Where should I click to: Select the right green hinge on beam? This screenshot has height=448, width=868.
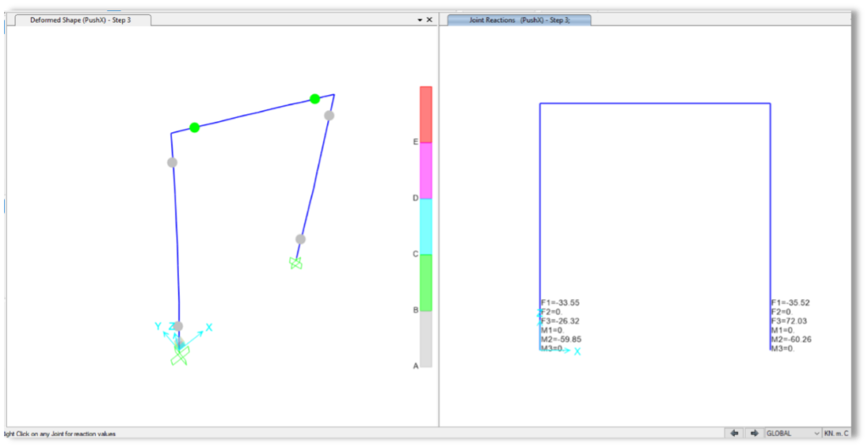point(314,99)
